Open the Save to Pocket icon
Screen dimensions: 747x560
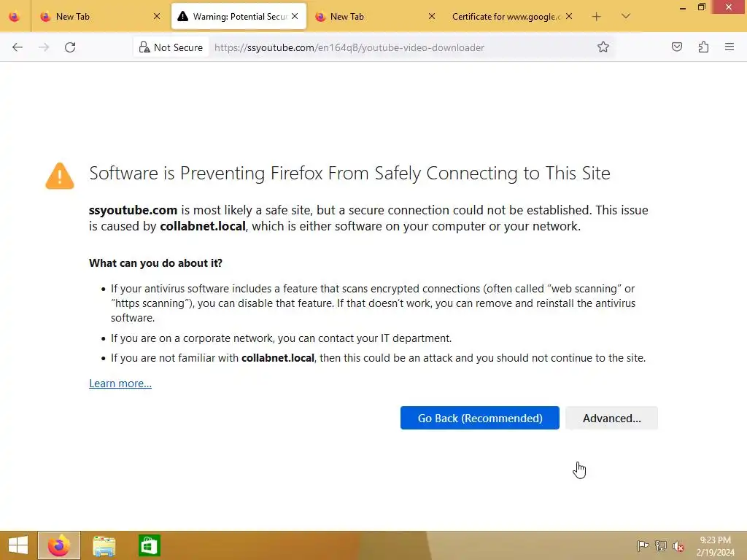[x=677, y=47]
